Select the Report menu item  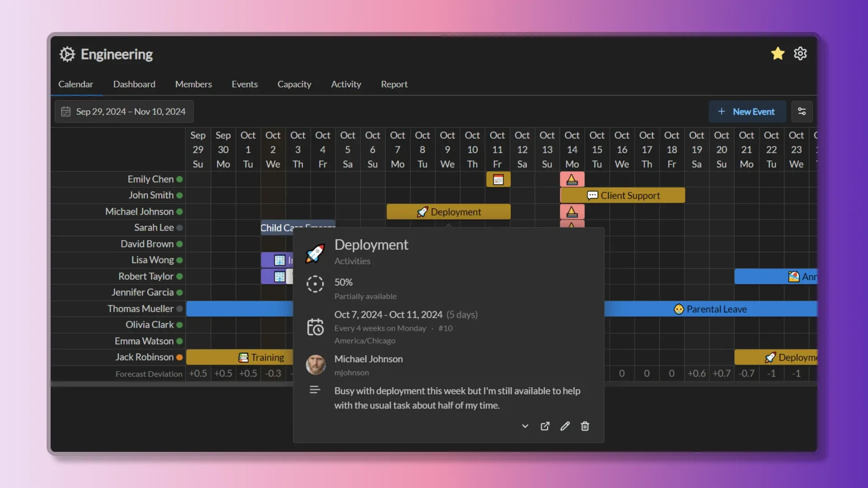[394, 84]
